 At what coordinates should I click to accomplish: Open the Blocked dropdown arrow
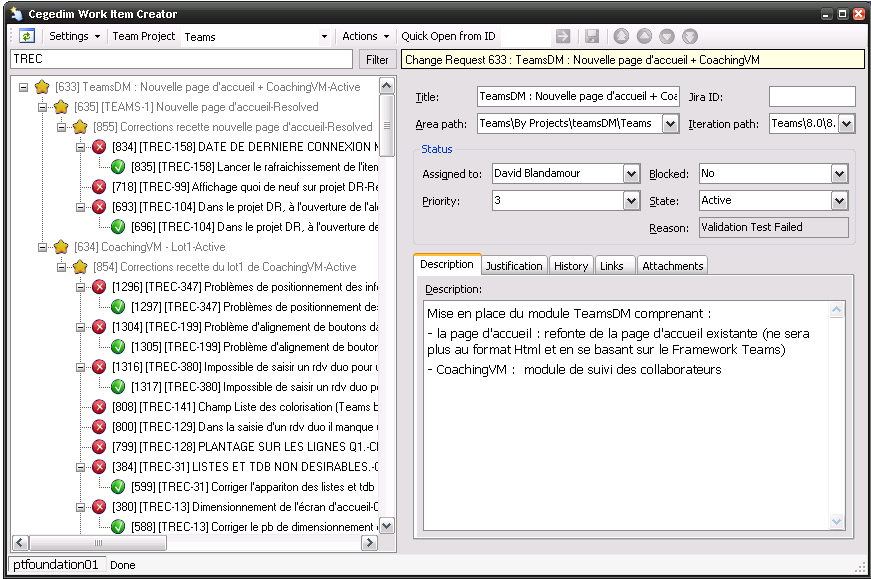pos(839,174)
